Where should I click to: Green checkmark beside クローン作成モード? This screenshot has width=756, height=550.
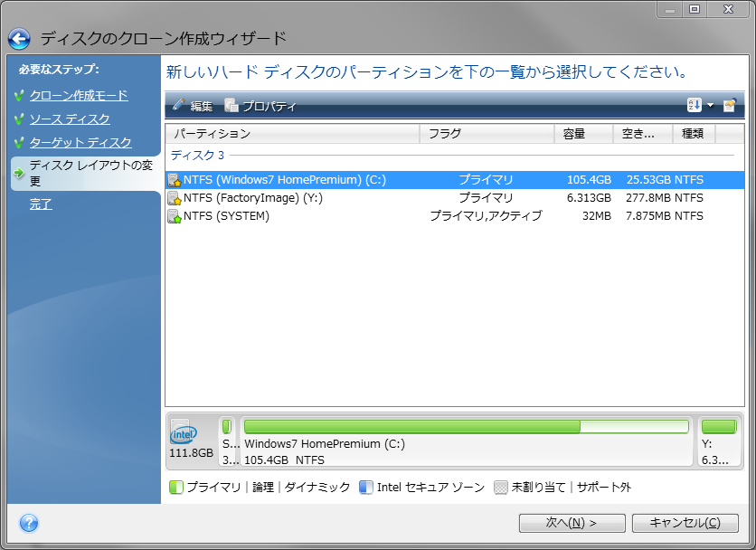(x=19, y=96)
